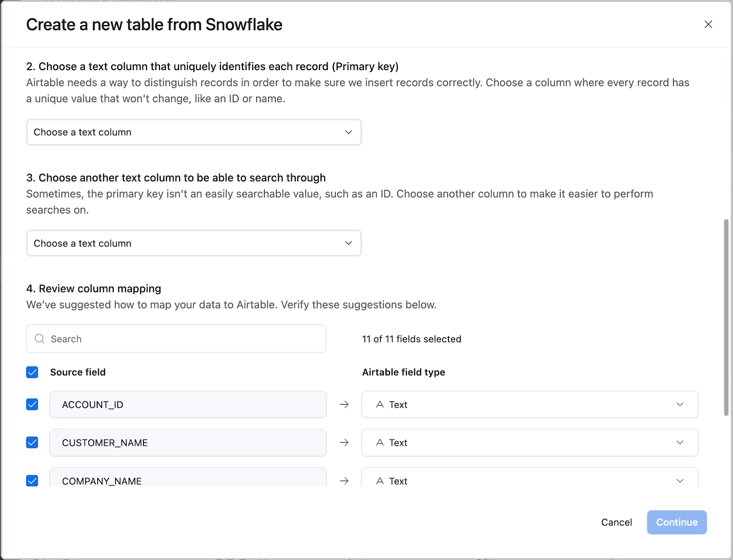Uncheck the ACCOUNT_ID field checkbox

tap(32, 404)
